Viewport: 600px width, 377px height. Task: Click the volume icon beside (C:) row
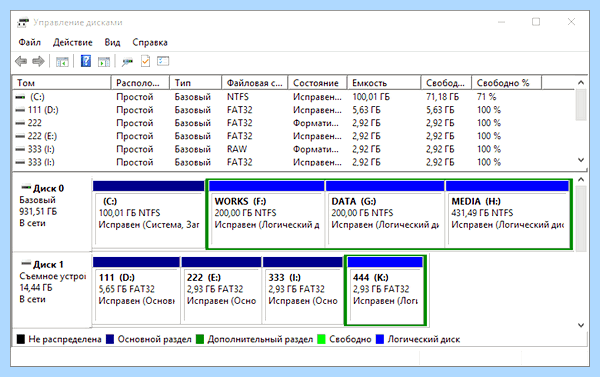click(x=20, y=97)
